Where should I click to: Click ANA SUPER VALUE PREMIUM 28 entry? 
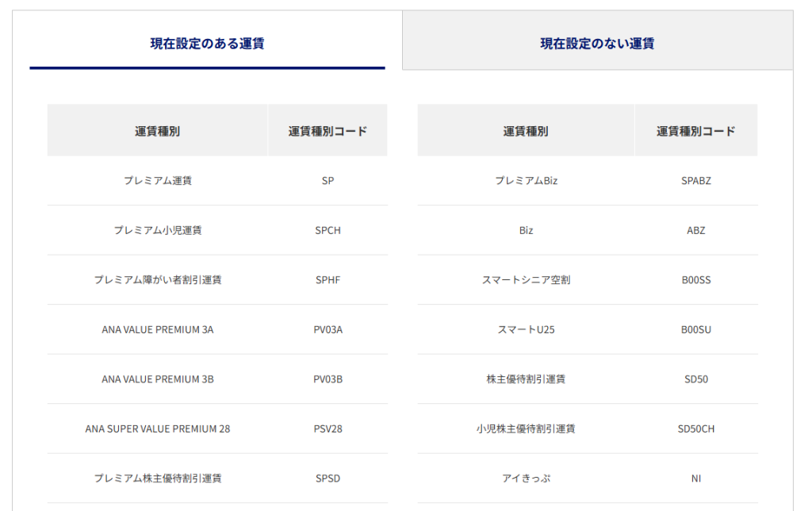(158, 428)
